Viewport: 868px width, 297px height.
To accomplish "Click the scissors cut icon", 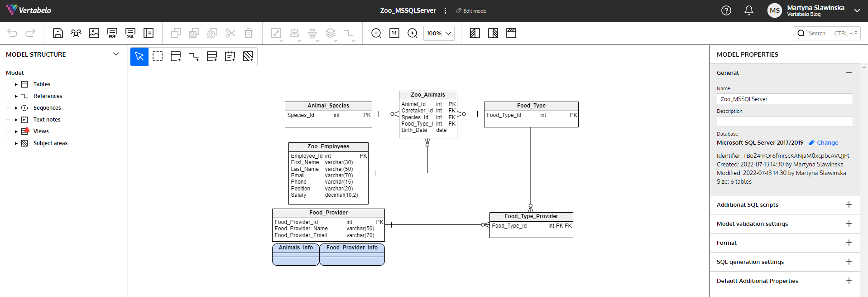I will [230, 33].
